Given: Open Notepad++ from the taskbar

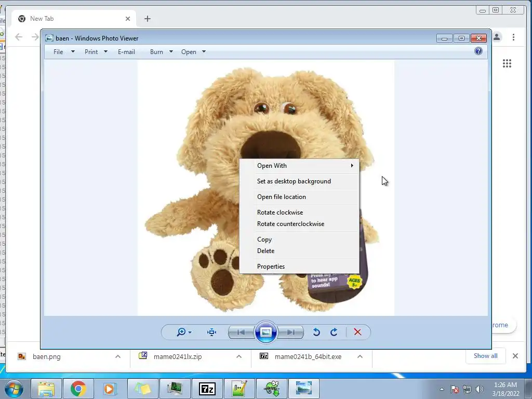Looking at the screenshot, I should click(x=239, y=389).
